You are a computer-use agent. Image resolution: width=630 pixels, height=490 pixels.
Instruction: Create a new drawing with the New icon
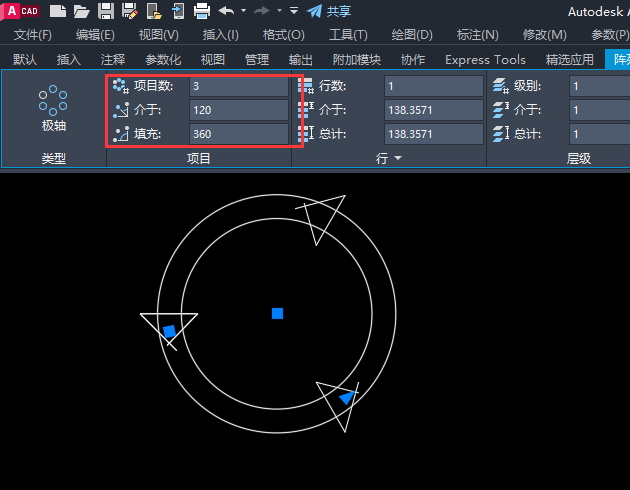coord(58,11)
